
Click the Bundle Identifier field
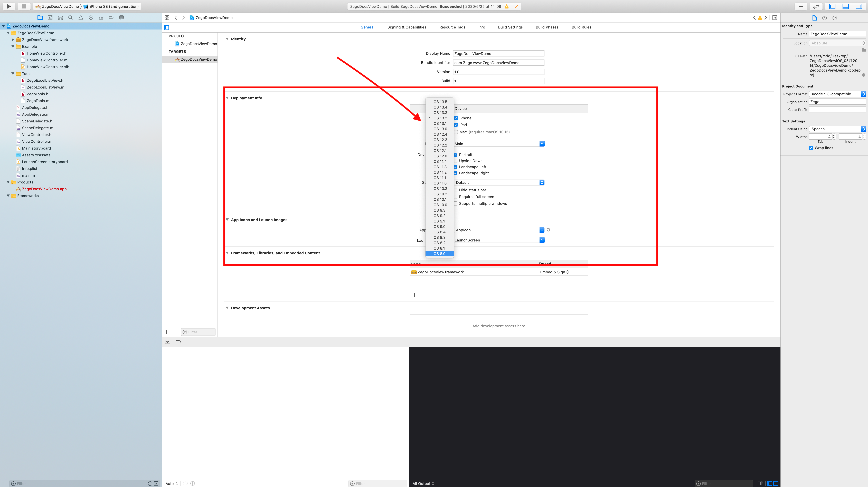(498, 63)
